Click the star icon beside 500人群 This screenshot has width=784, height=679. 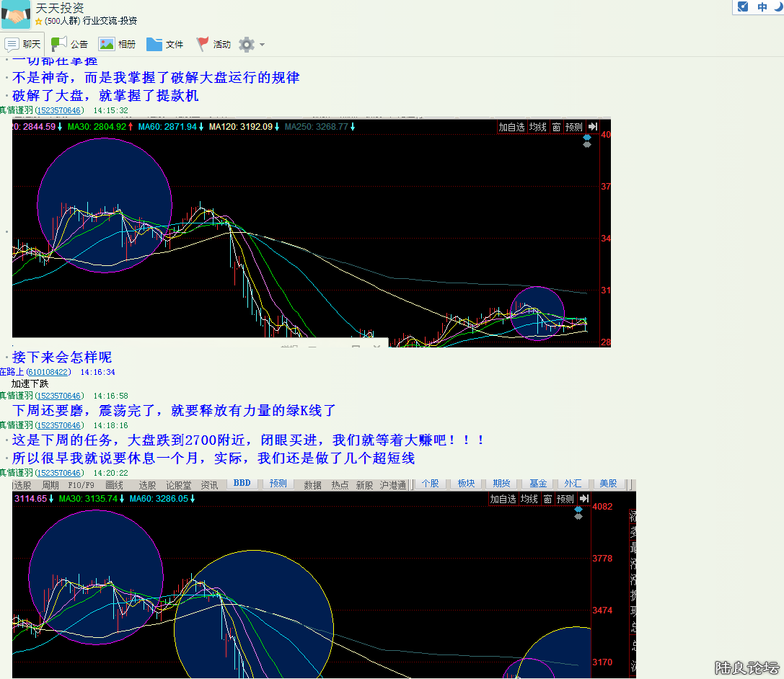(x=39, y=22)
